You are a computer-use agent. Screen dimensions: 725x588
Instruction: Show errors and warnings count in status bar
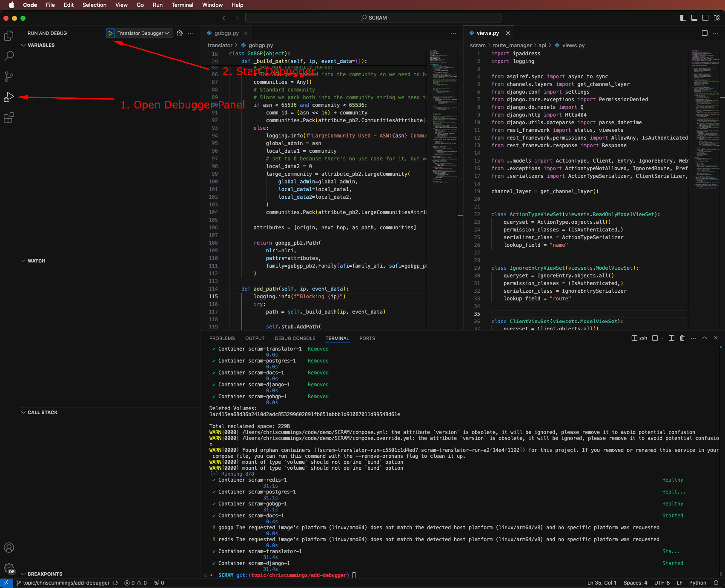coord(135,583)
